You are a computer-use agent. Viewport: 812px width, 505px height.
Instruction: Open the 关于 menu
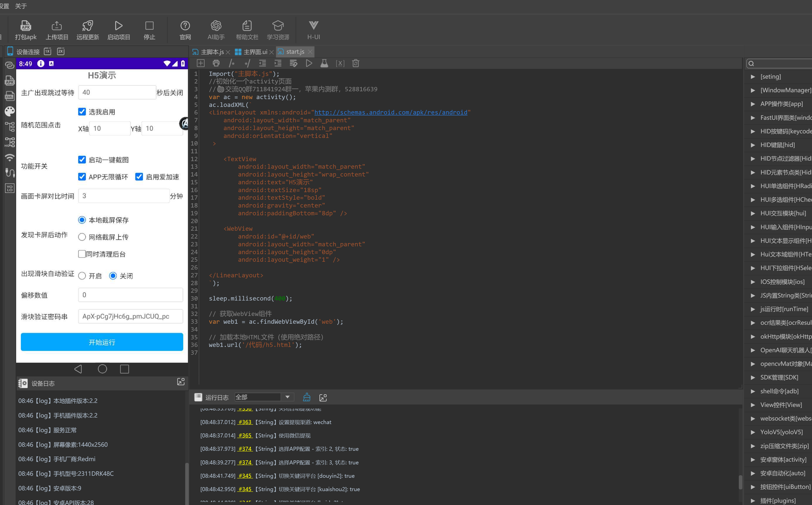tap(21, 6)
